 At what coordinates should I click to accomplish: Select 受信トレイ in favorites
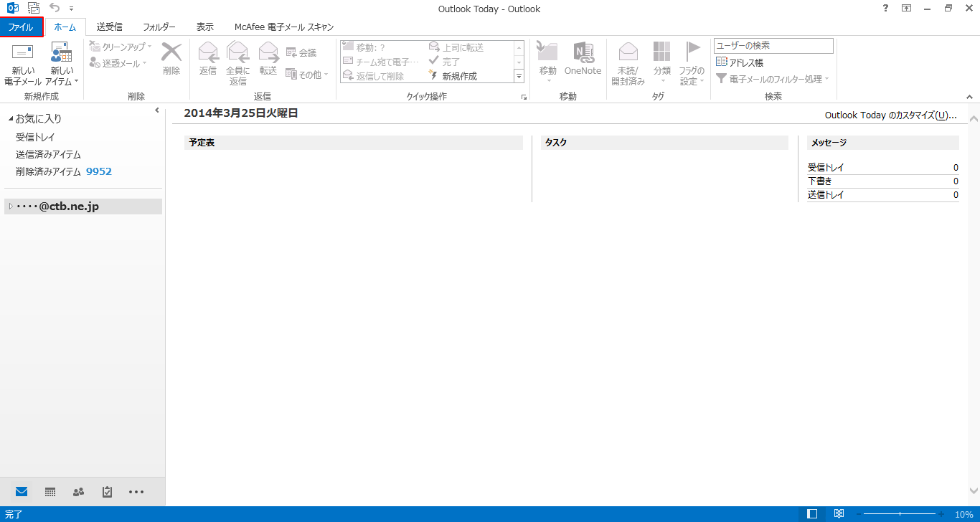coord(35,137)
